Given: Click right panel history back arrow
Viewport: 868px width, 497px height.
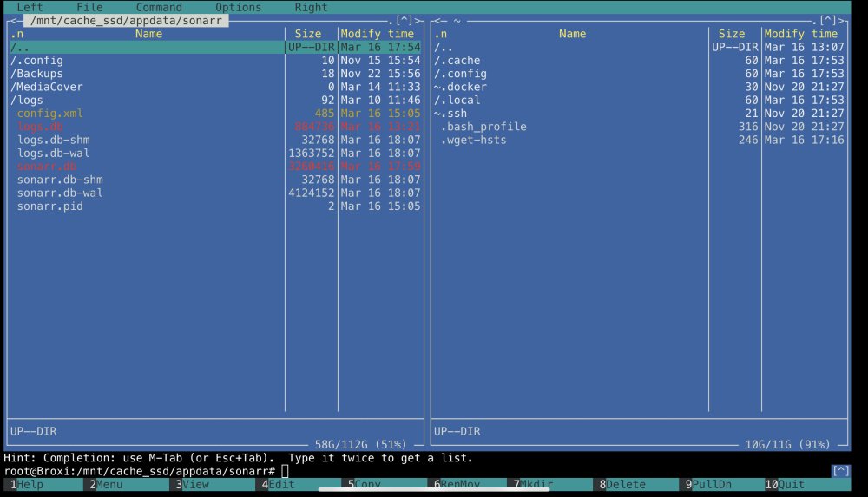Looking at the screenshot, I should click(437, 21).
